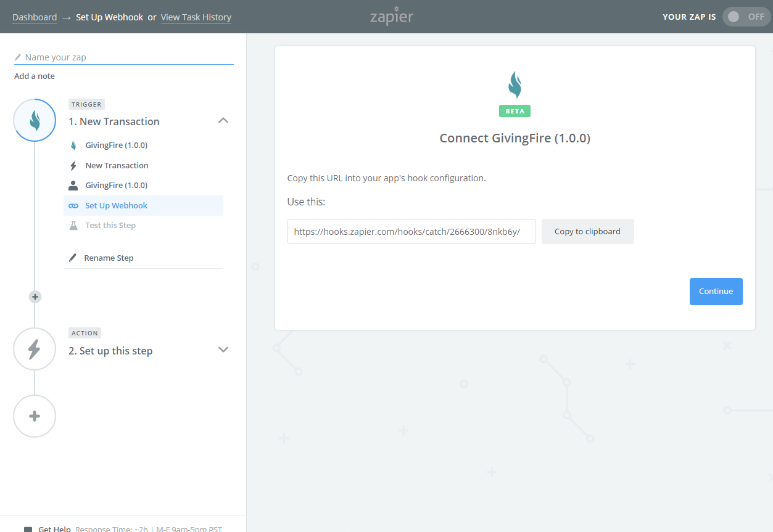Add a new step with bottom plus circle
Viewport: 773px width, 532px height.
coord(35,416)
